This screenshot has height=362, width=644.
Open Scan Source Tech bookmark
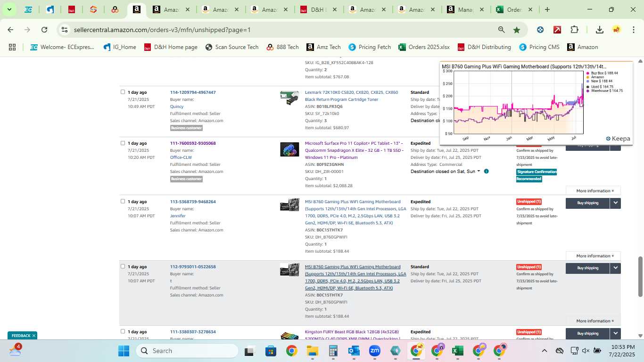pos(232,47)
